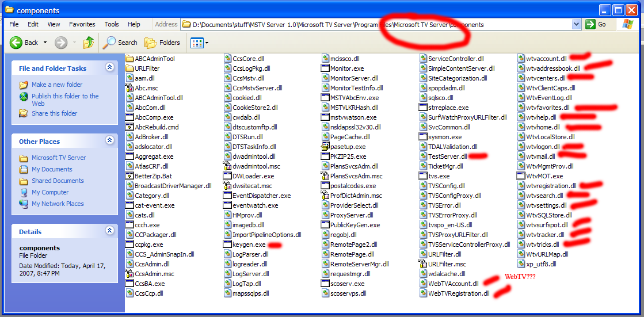Select the keygen.exe file
Screen dimensions: 644x317
click(249, 245)
